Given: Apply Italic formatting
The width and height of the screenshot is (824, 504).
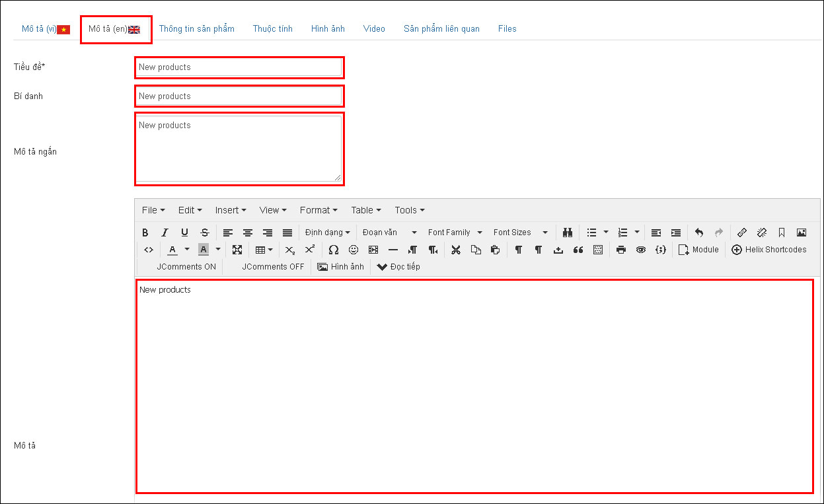Looking at the screenshot, I should 165,233.
